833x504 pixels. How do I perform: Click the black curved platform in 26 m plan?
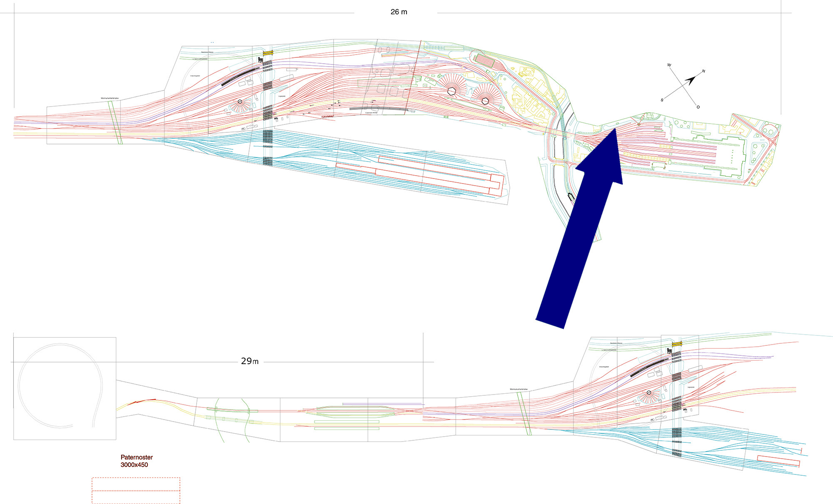click(240, 76)
